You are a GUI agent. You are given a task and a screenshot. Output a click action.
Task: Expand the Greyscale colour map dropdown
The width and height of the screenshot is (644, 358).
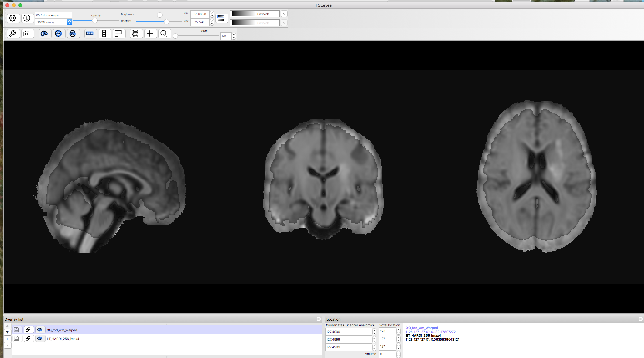click(284, 14)
